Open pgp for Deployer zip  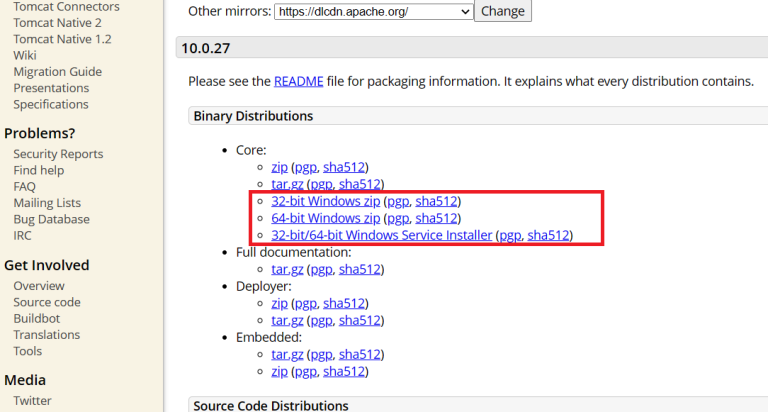(306, 303)
